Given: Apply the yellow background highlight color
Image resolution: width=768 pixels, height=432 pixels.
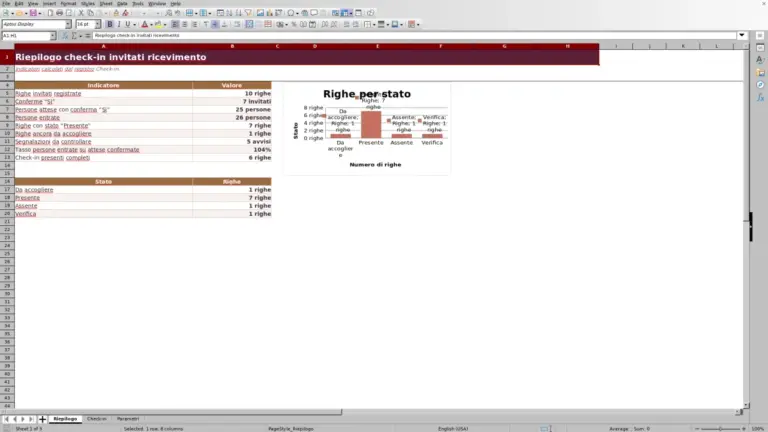Looking at the screenshot, I should pyautogui.click(x=158, y=24).
